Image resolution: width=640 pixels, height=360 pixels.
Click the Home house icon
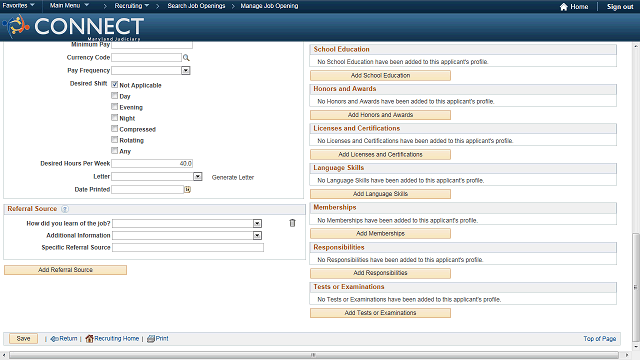[x=564, y=7]
